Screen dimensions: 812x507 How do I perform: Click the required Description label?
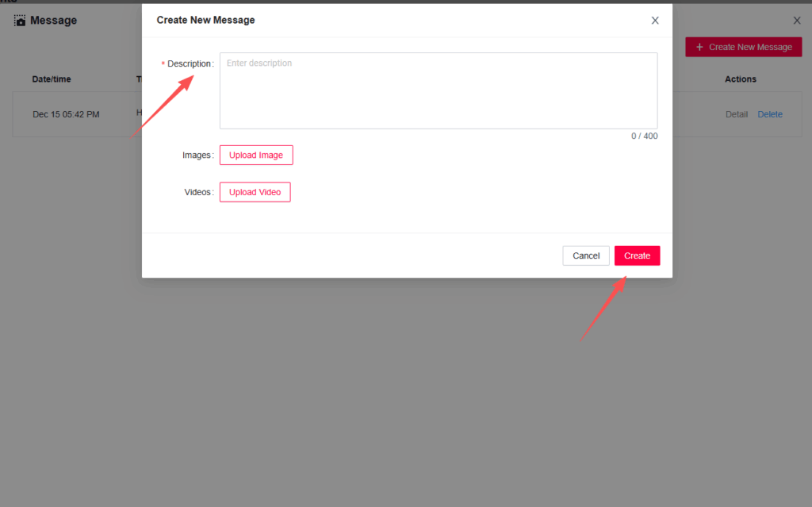click(190, 63)
